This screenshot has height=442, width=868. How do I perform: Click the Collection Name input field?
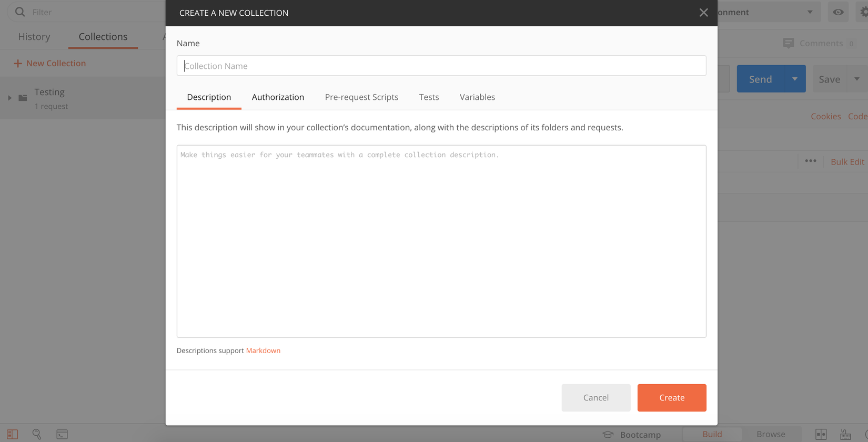point(441,66)
